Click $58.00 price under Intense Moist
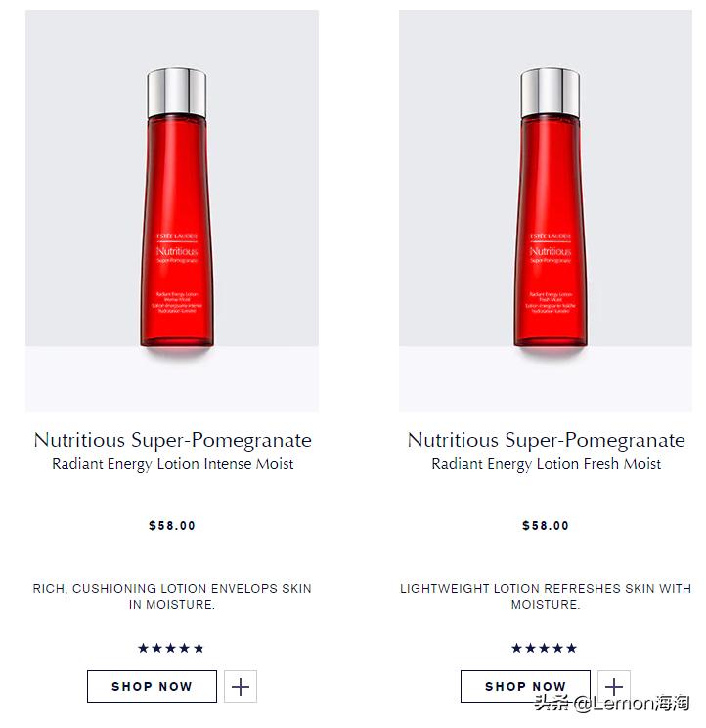Image resolution: width=706 pixels, height=728 pixels. (172, 525)
